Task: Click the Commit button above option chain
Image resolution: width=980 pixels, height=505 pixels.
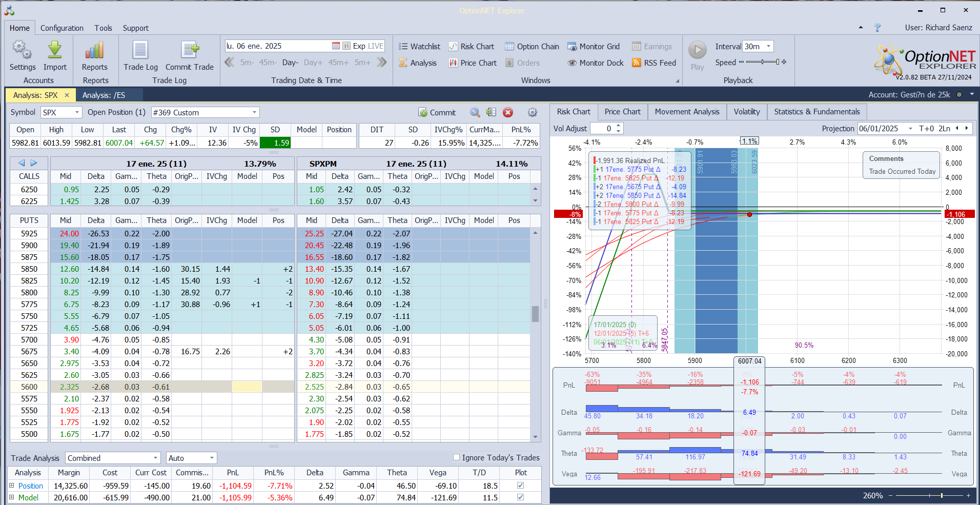Action: [437, 112]
